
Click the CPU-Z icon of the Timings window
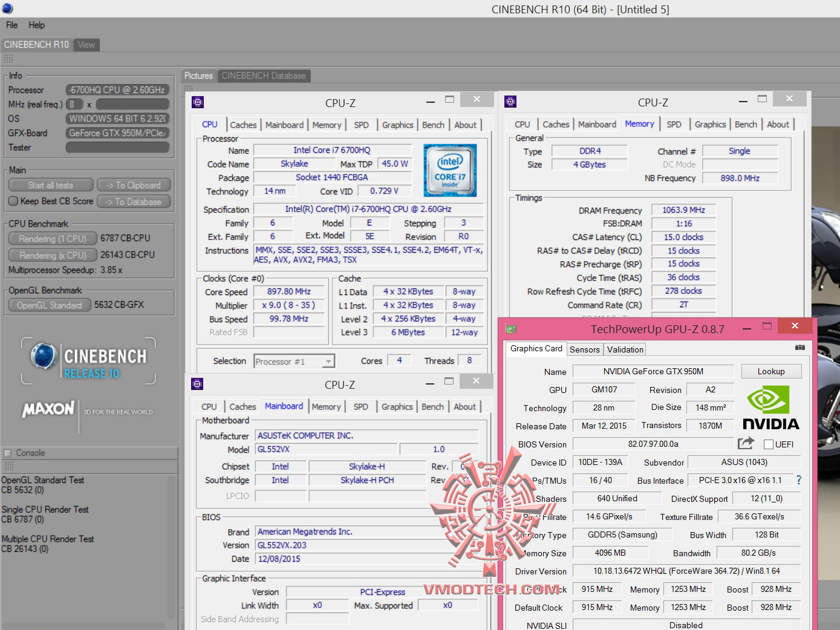510,102
